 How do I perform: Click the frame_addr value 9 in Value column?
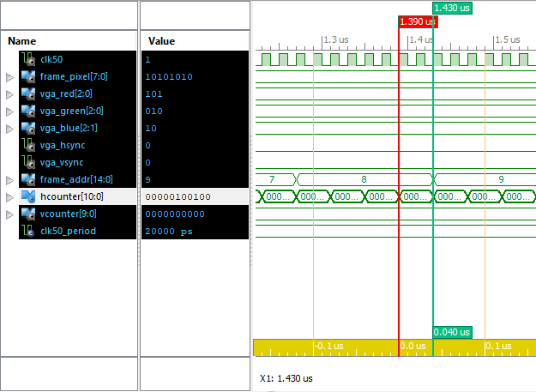click(148, 180)
